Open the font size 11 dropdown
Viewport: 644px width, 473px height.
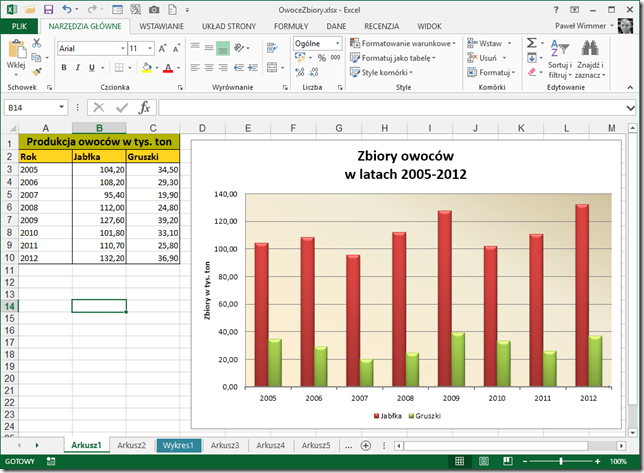click(x=150, y=48)
